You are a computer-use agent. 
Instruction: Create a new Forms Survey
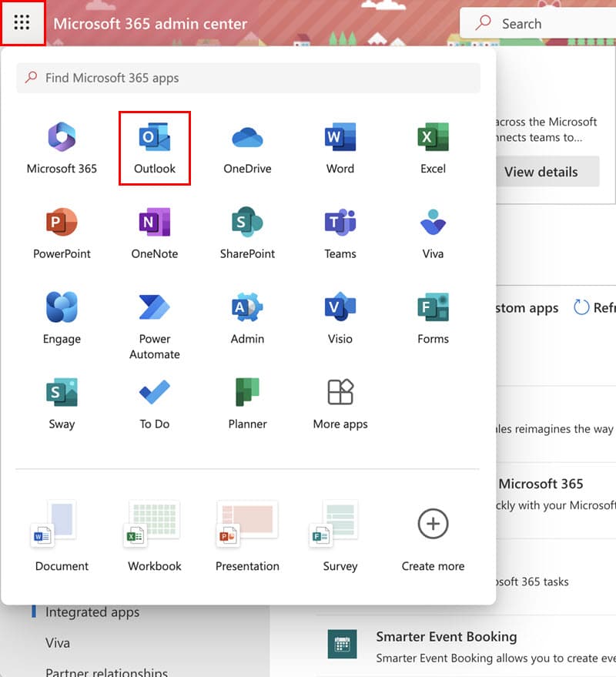(x=340, y=536)
